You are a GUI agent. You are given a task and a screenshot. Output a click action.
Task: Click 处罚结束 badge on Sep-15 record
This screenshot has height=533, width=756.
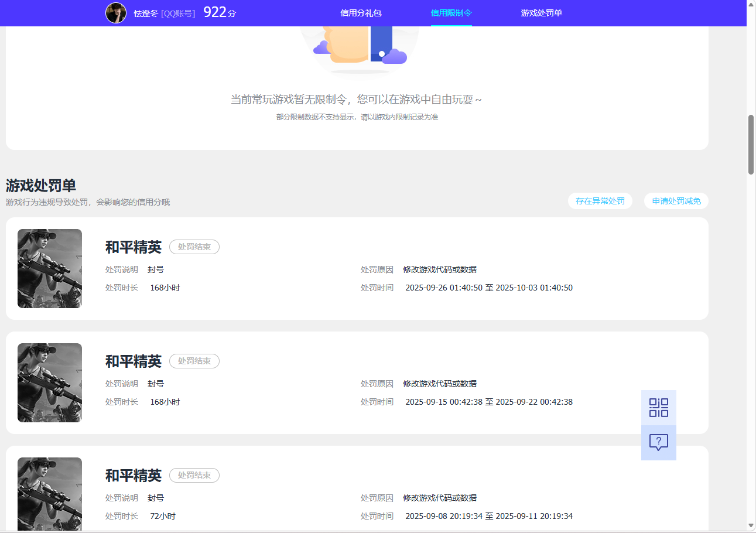(194, 361)
